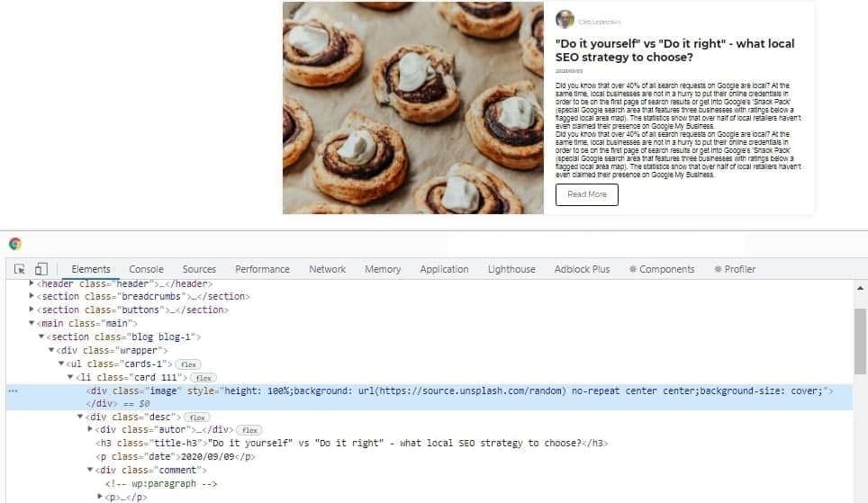Collapse the comment div node
The height and width of the screenshot is (503, 868).
tap(90, 470)
